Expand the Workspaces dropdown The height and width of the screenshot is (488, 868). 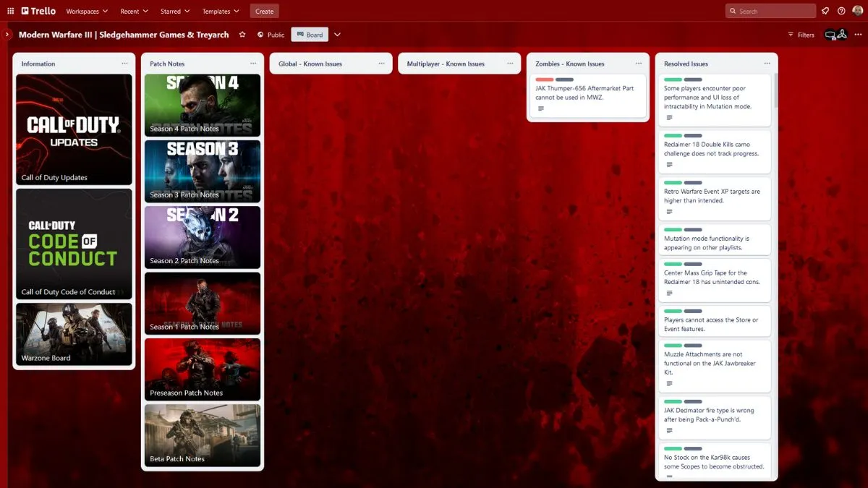[86, 11]
